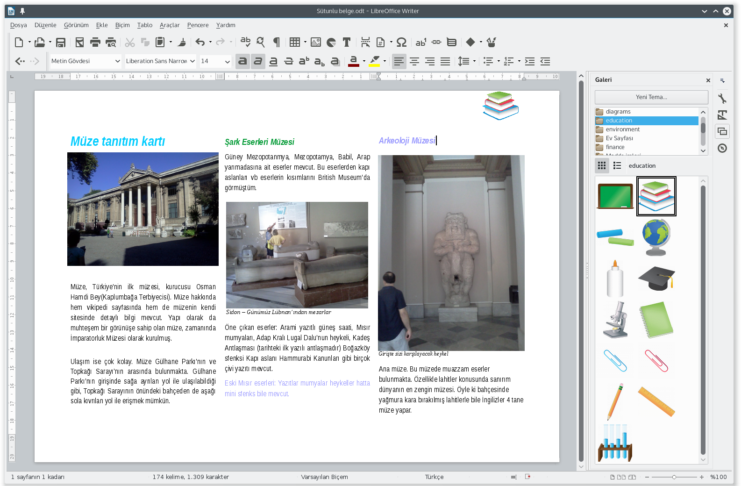The width and height of the screenshot is (741, 486).
Task: Click the Insert Table grid icon
Action: 295,42
